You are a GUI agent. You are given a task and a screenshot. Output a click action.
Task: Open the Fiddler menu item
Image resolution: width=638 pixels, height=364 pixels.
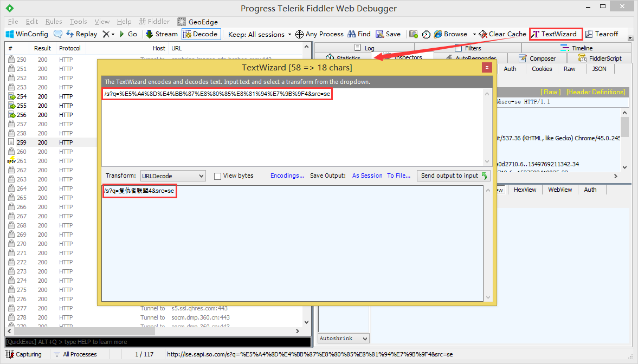point(154,22)
